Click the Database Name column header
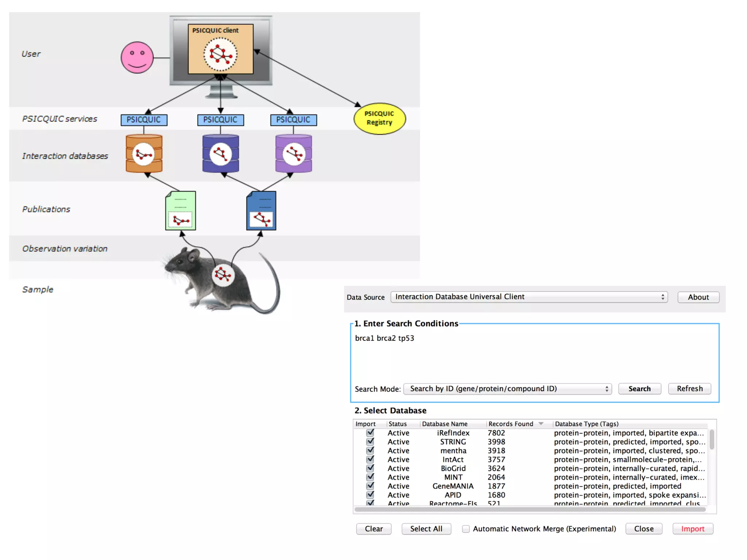The image size is (747, 560). 445,424
